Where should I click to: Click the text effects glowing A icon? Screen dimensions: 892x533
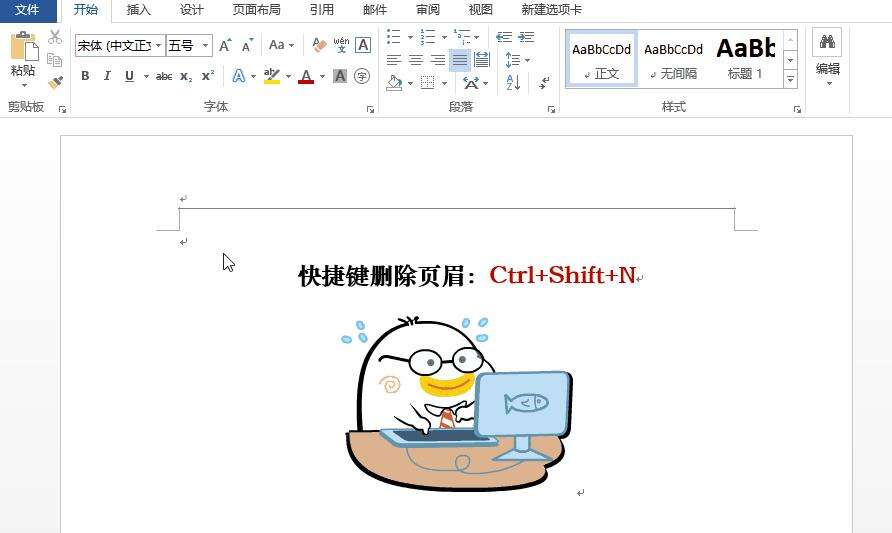click(x=239, y=76)
